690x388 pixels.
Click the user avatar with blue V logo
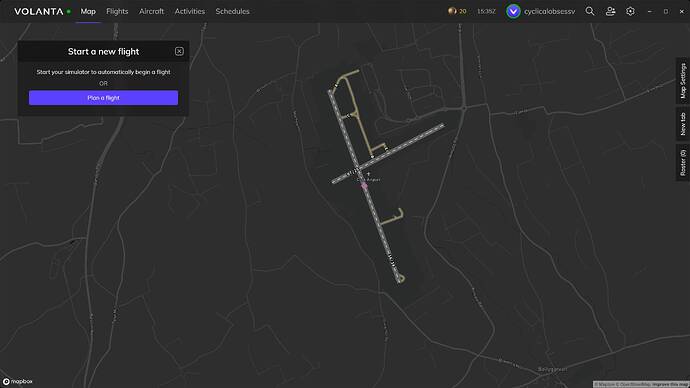click(513, 11)
